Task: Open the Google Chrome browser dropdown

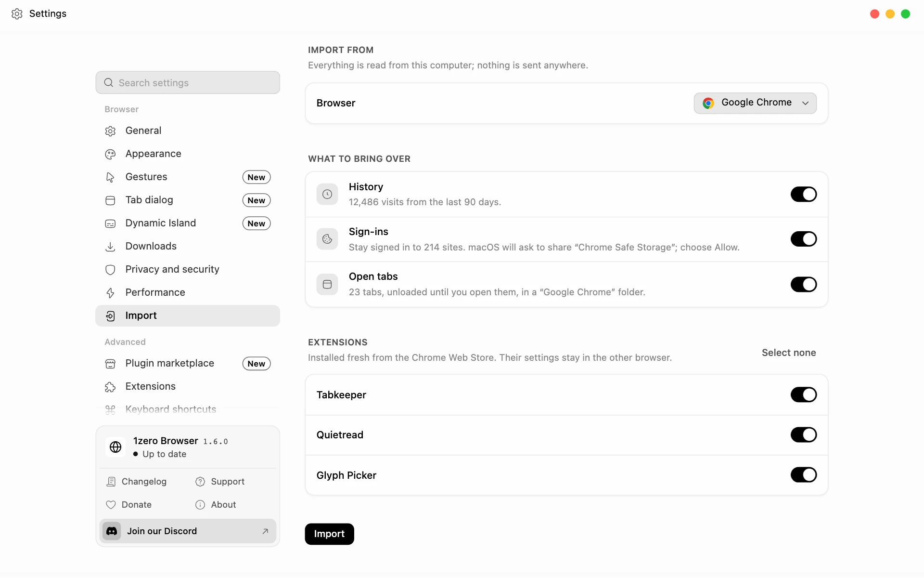Action: coord(755,103)
